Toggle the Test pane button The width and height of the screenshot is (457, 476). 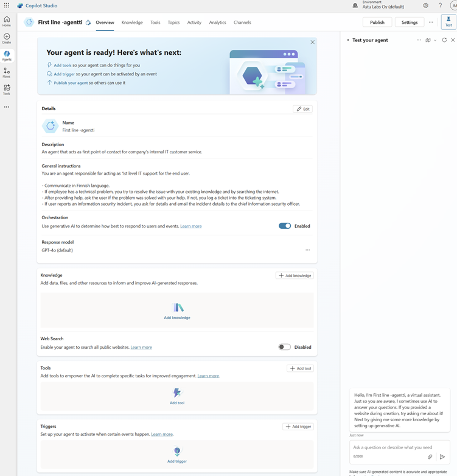pos(448,22)
